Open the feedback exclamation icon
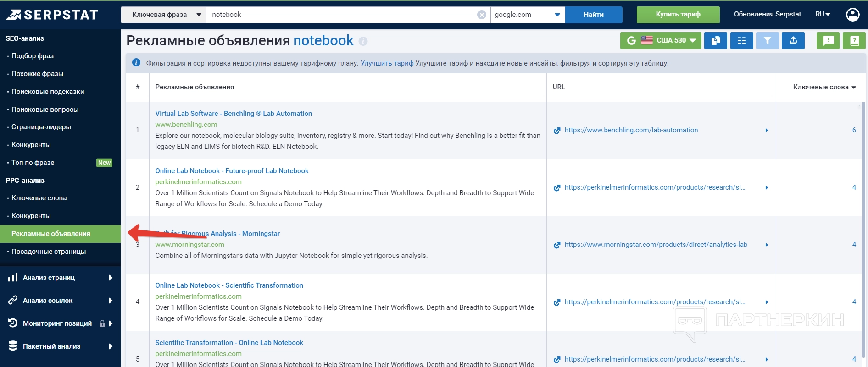This screenshot has height=367, width=868. pyautogui.click(x=828, y=41)
